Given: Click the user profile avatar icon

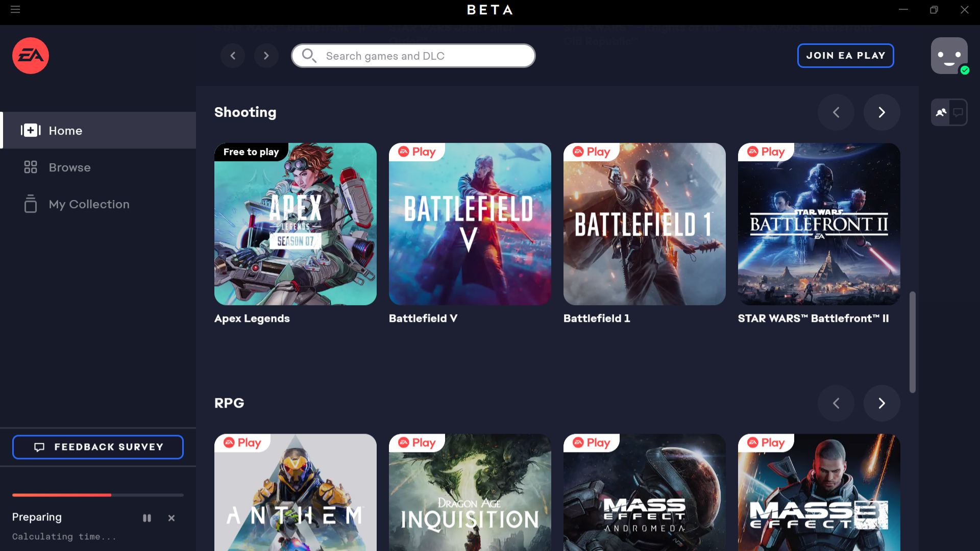Looking at the screenshot, I should 949,55.
